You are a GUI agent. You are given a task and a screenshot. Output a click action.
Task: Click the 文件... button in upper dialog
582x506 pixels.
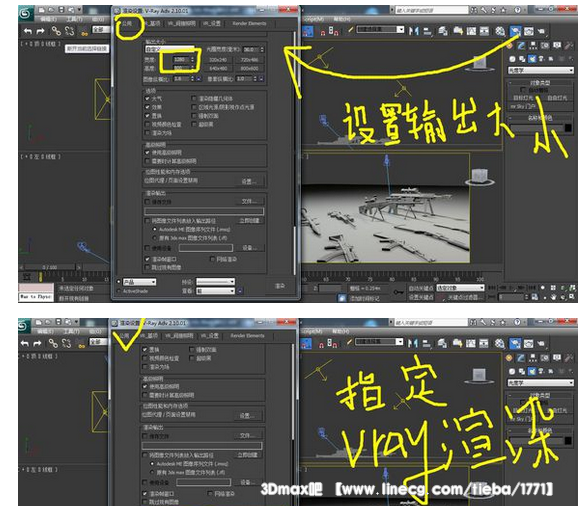(x=248, y=201)
